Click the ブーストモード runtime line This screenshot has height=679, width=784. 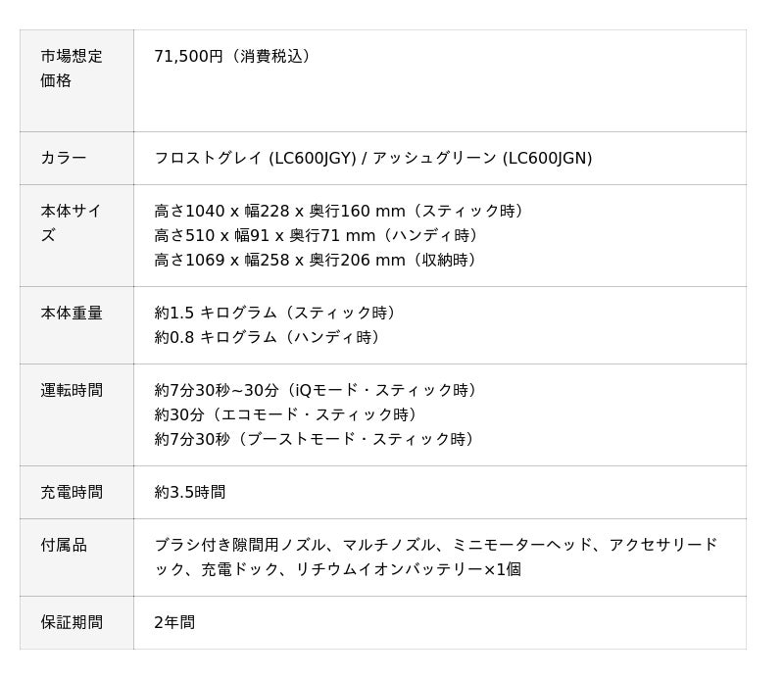318,439
